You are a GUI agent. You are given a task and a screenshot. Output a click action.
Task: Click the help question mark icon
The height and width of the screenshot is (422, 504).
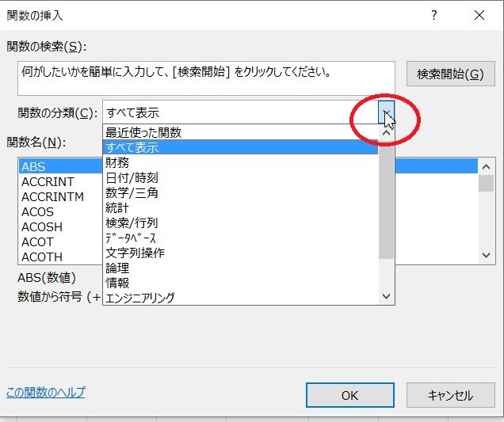(433, 15)
